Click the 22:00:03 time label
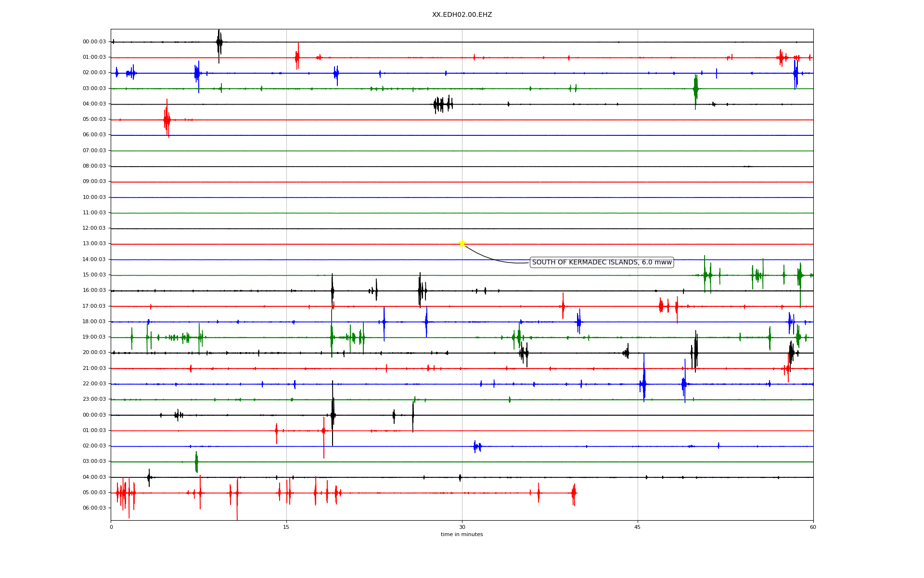 point(94,384)
